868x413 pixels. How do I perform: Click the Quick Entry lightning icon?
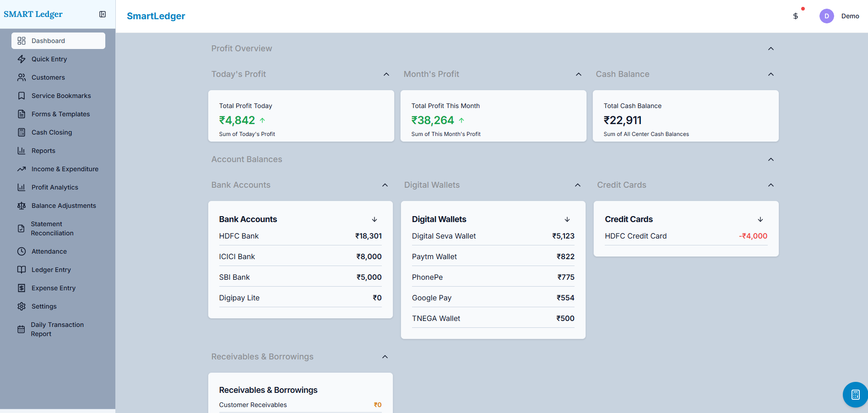coord(22,59)
